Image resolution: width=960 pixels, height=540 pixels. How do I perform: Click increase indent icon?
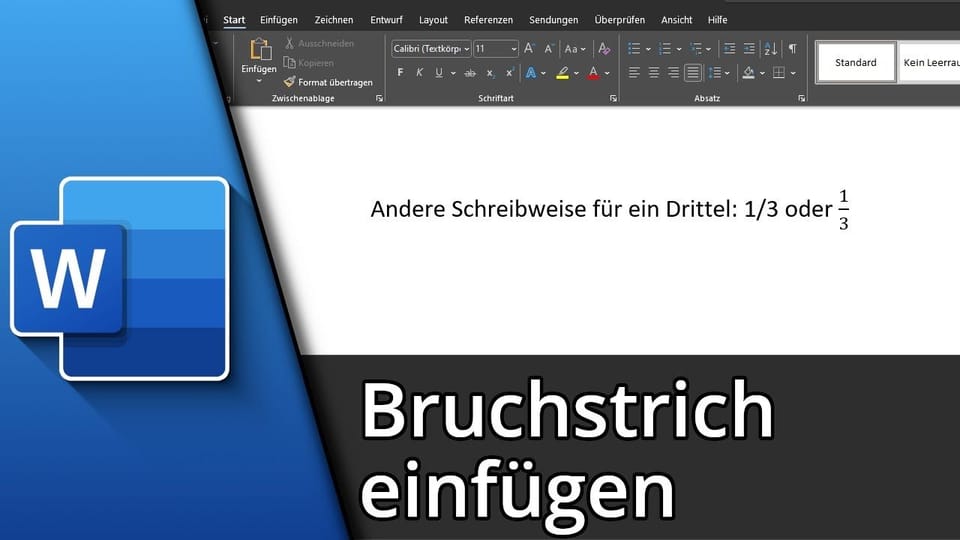pos(749,48)
